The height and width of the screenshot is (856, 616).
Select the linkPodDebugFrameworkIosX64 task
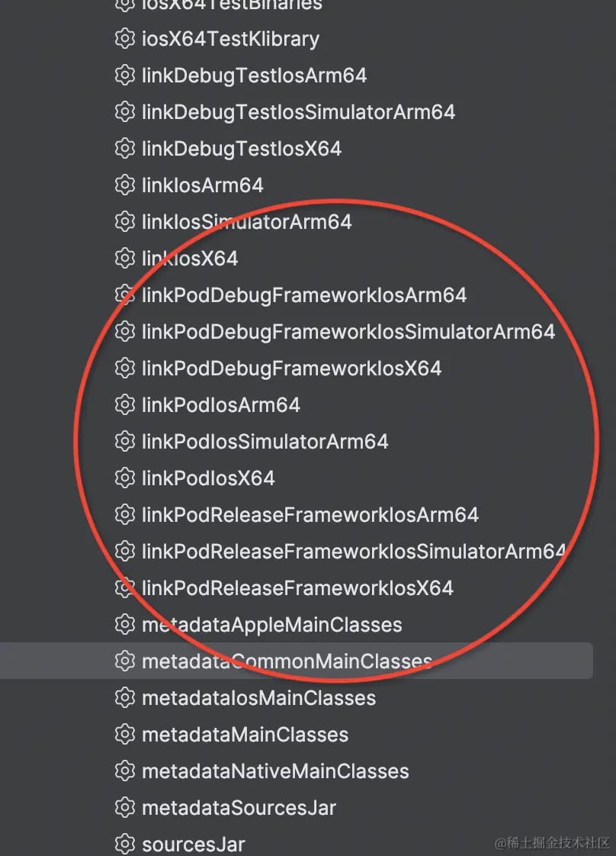[290, 368]
